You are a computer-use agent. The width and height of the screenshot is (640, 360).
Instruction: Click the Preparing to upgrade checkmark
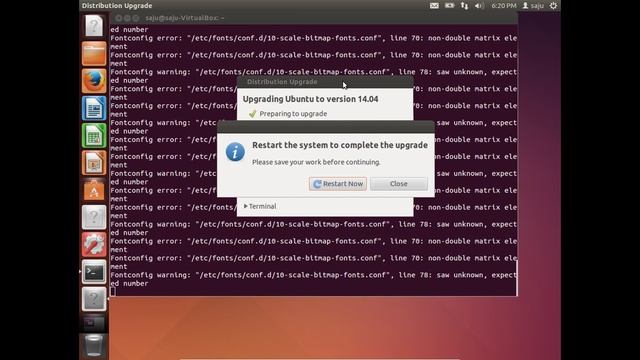253,113
